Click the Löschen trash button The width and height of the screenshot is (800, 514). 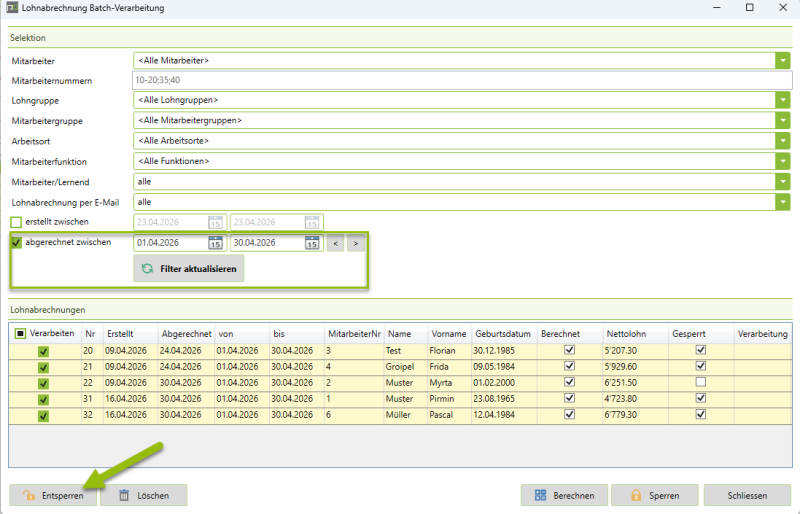[x=144, y=495]
